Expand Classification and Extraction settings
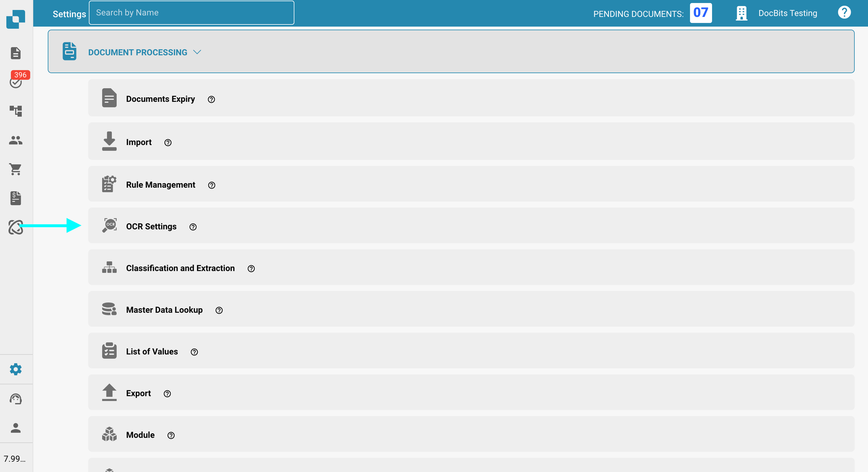 [180, 268]
